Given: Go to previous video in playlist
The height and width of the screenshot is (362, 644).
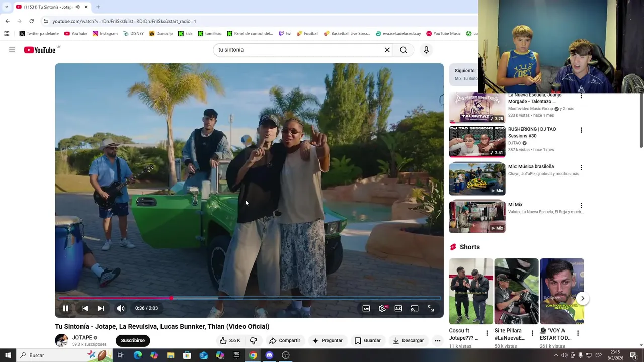Looking at the screenshot, I should click(85, 308).
